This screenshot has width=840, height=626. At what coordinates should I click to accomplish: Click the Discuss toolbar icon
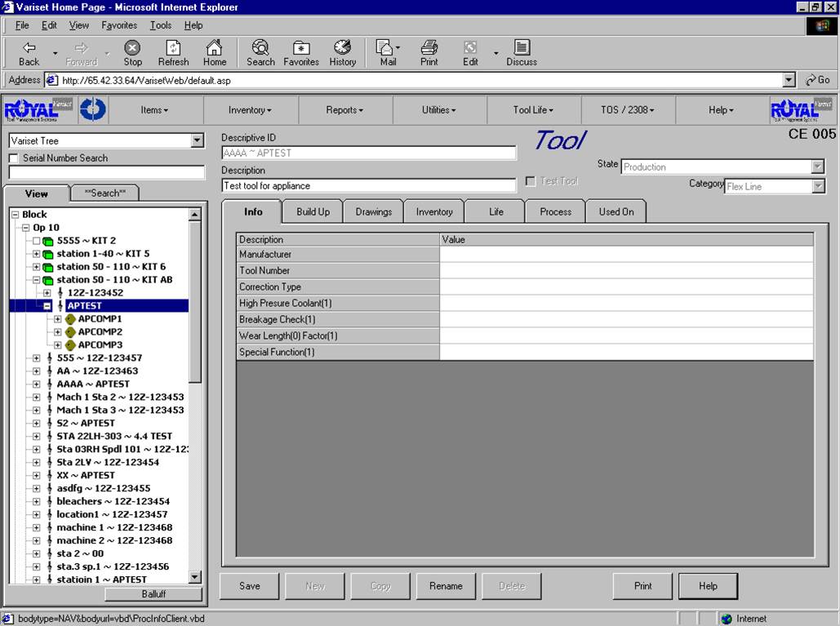click(522, 47)
